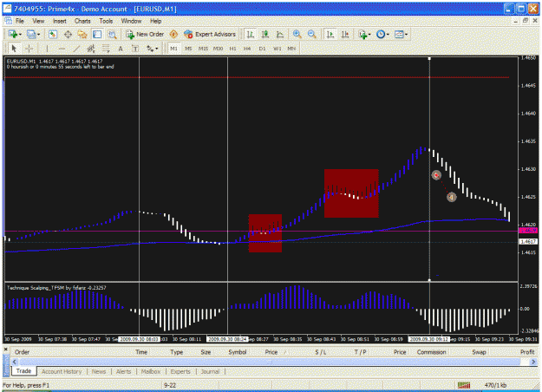Click the terminal scrollbar left arrow
Viewport: 542px width, 392px height.
15,362
